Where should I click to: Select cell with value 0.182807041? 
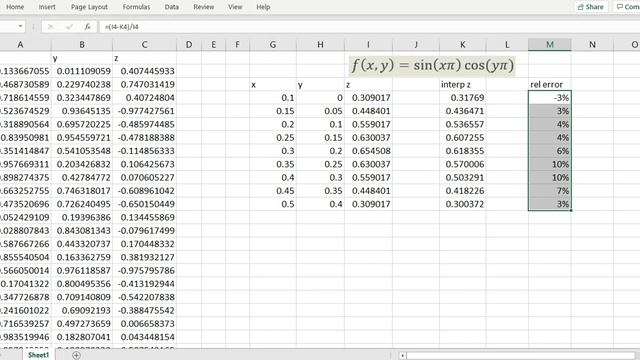(x=82, y=337)
